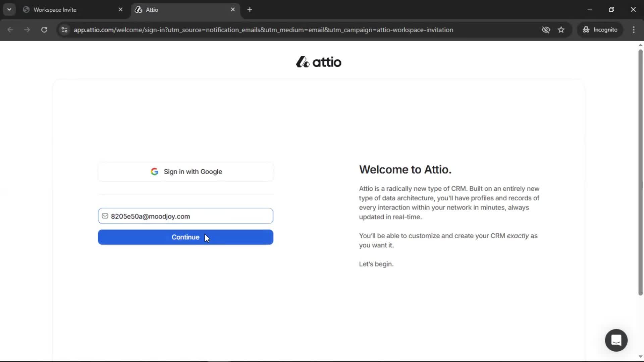Close the Workspace Invite tab
The width and height of the screenshot is (644, 362).
coord(120,10)
